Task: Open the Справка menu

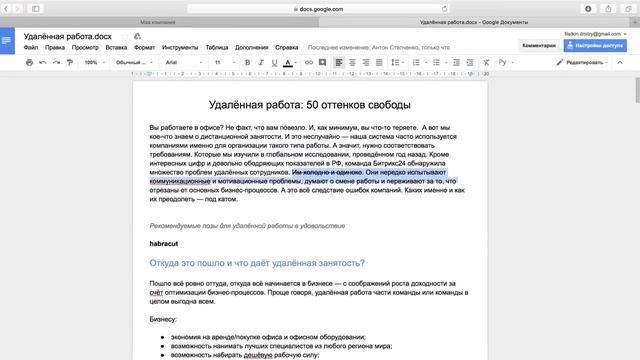Action: click(287, 47)
